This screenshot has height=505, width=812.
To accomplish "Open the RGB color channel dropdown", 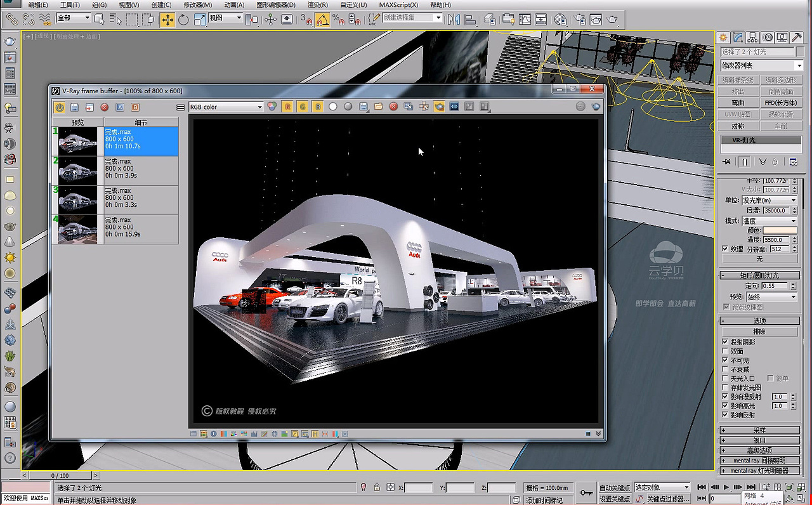I will pos(260,107).
